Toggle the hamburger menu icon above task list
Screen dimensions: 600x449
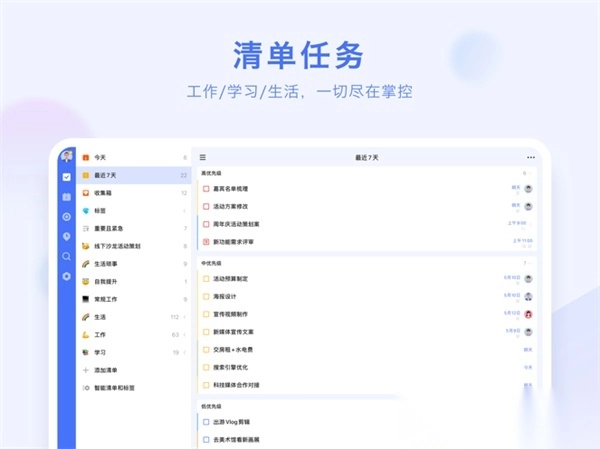pos(203,157)
